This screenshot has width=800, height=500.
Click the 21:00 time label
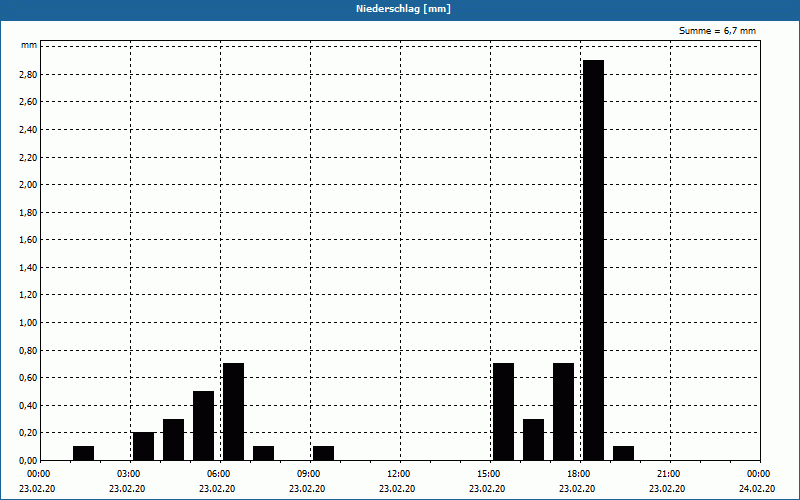(670, 474)
